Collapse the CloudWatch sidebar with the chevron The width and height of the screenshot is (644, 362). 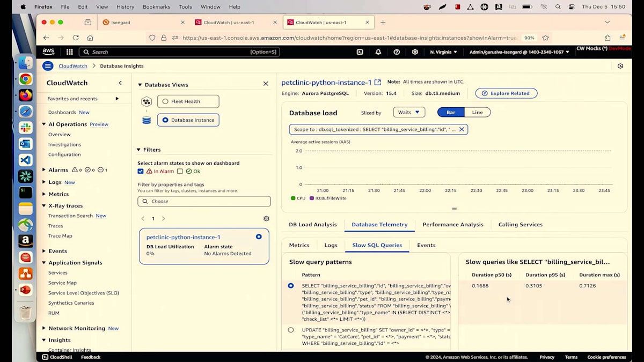pos(120,83)
